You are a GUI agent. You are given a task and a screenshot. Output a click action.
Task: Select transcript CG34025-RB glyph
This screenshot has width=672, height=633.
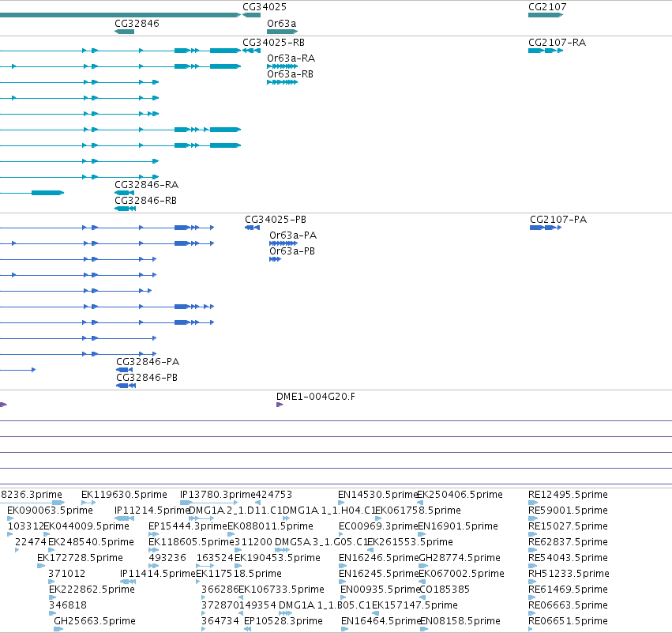[x=252, y=51]
